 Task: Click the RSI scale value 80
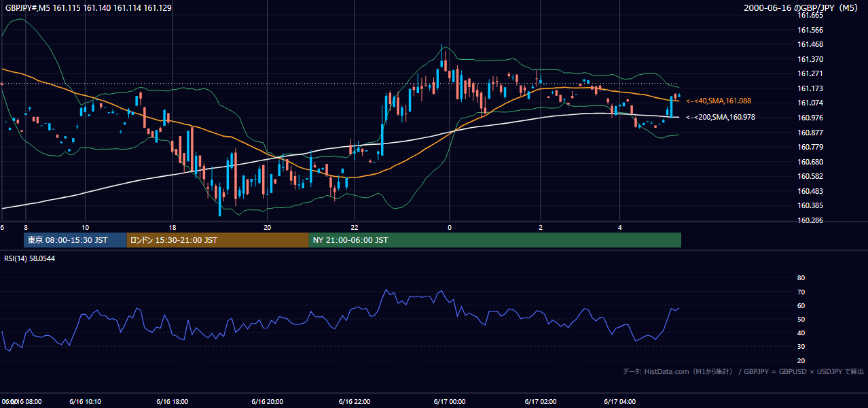801,278
